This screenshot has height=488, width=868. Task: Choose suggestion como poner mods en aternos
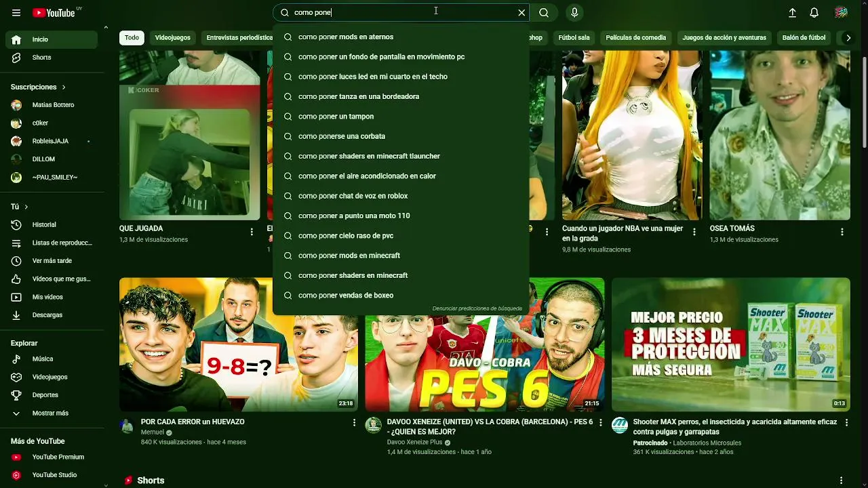(401, 37)
